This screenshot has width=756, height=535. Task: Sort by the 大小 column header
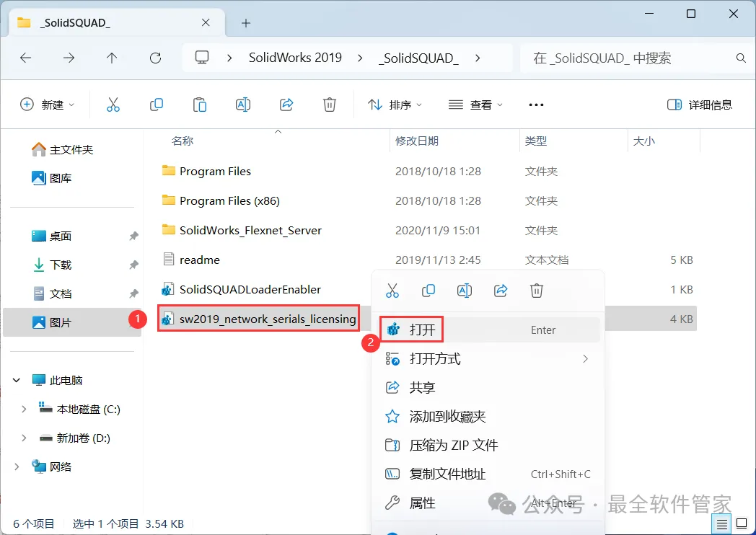[643, 141]
